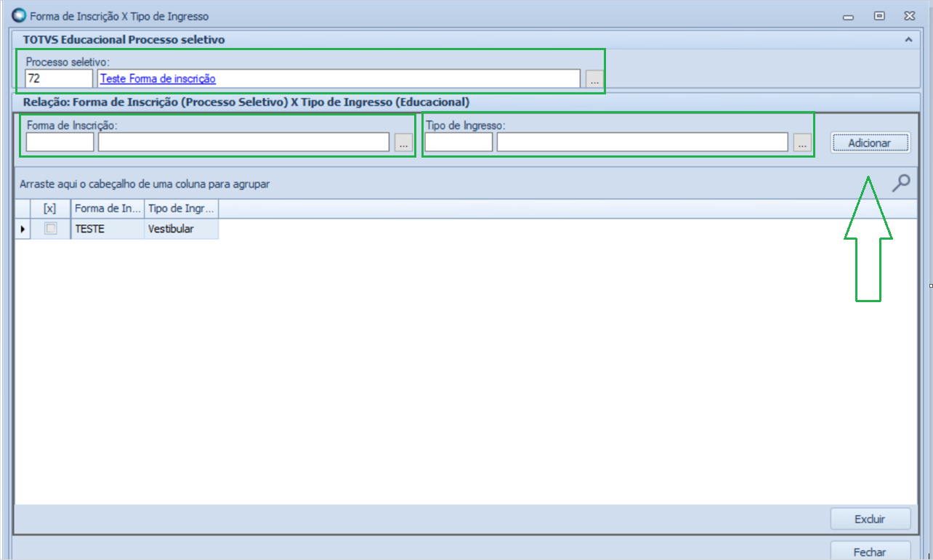Click the Forma de Inscrição code field

tap(60, 142)
